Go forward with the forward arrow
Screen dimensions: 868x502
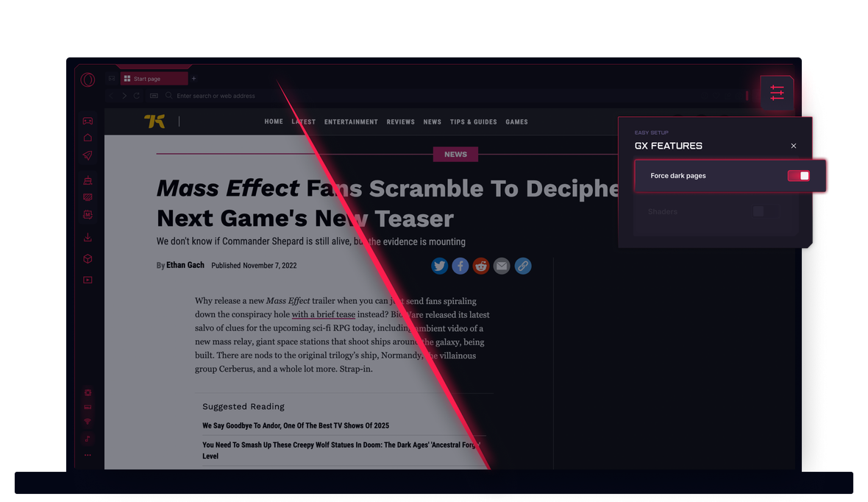click(124, 96)
